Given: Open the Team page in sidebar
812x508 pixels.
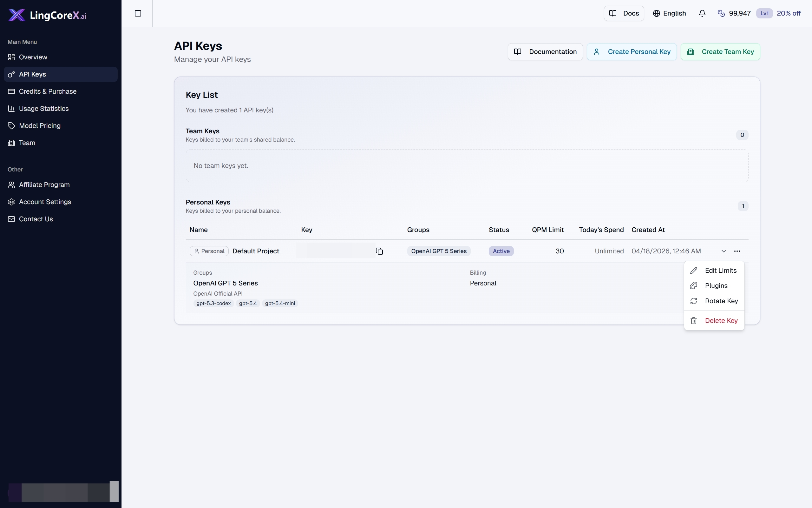Looking at the screenshot, I should tap(61, 143).
